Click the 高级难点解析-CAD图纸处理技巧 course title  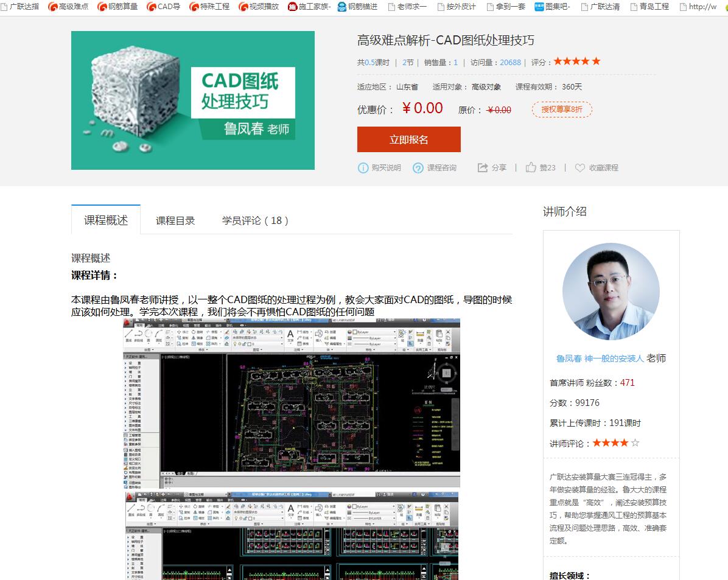446,40
